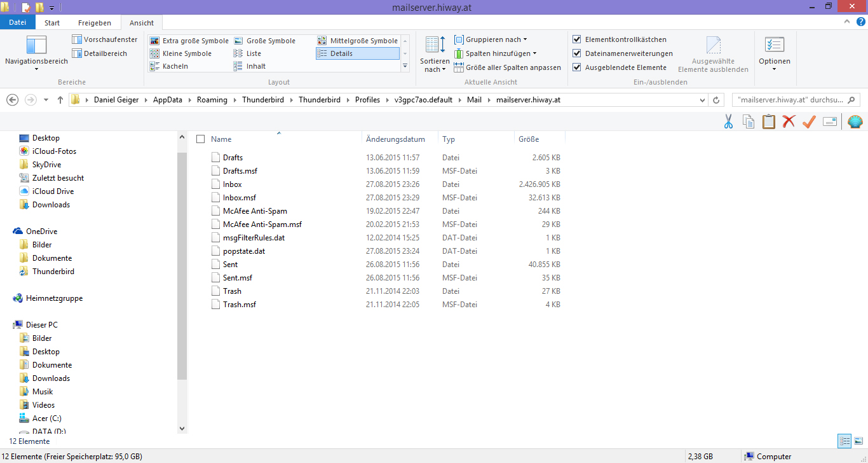Switch to Details view via status bar icon

pyautogui.click(x=844, y=441)
